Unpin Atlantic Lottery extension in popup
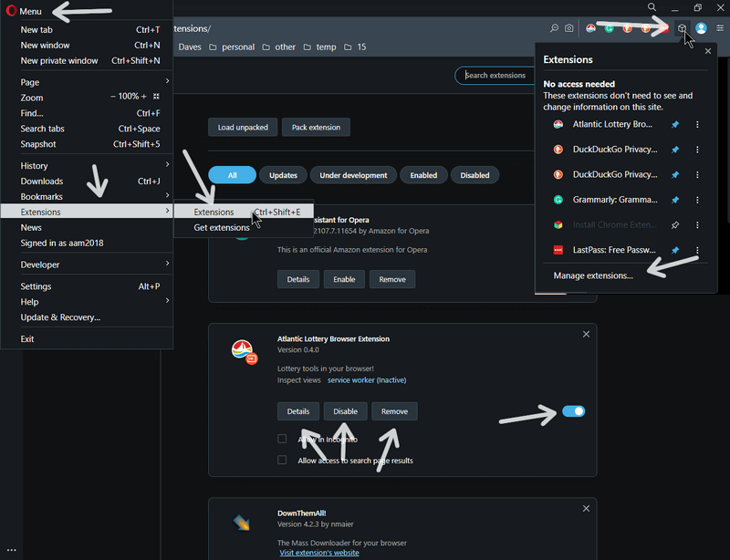 pyautogui.click(x=675, y=124)
